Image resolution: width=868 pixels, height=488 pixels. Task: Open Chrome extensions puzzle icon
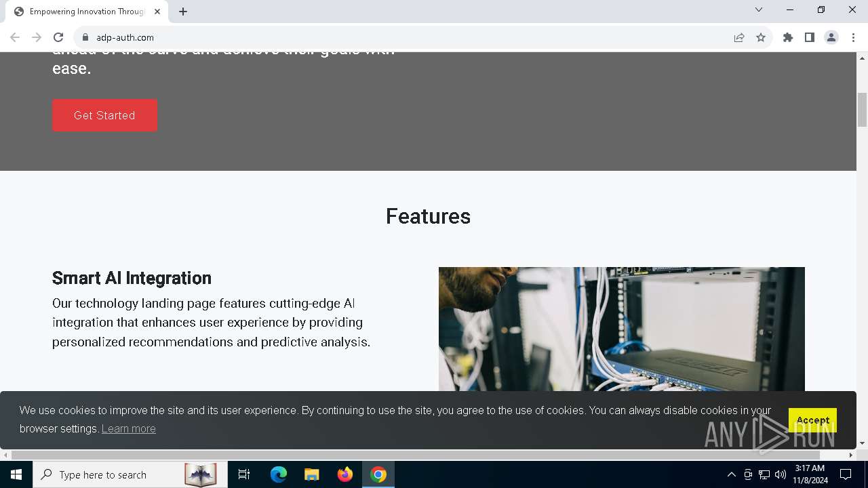coord(788,37)
